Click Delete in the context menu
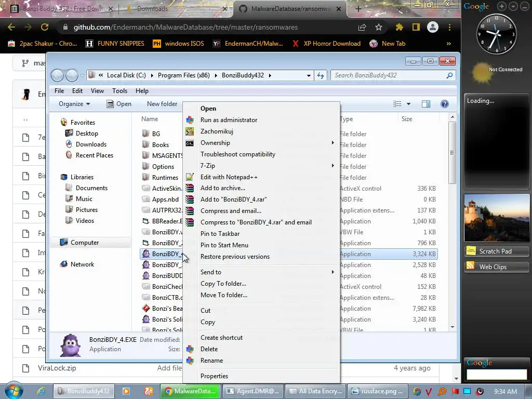Screen dimensions: 532x399 tap(209, 349)
